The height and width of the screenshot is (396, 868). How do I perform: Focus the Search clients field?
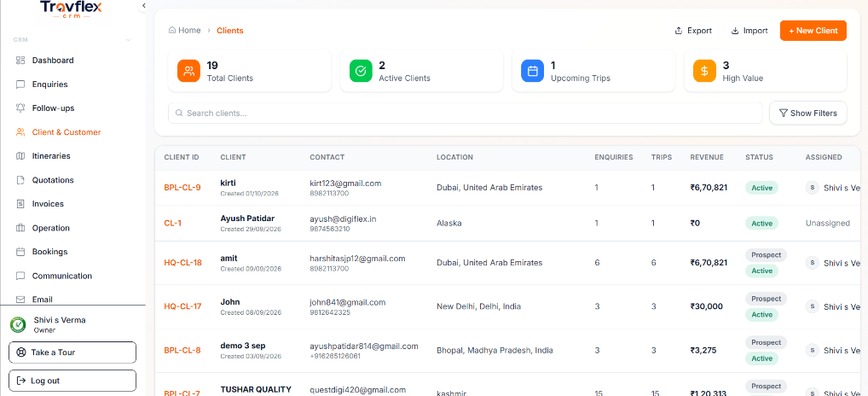465,113
